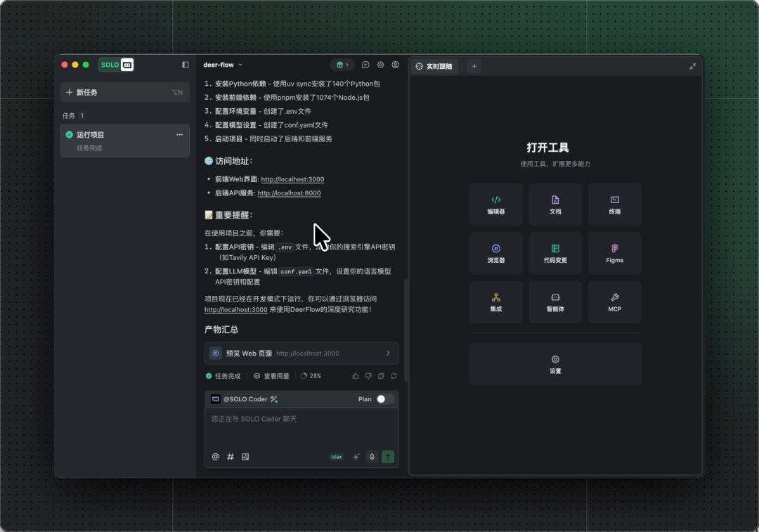Toggle the Plan mode switch
This screenshot has width=759, height=532.
384,399
